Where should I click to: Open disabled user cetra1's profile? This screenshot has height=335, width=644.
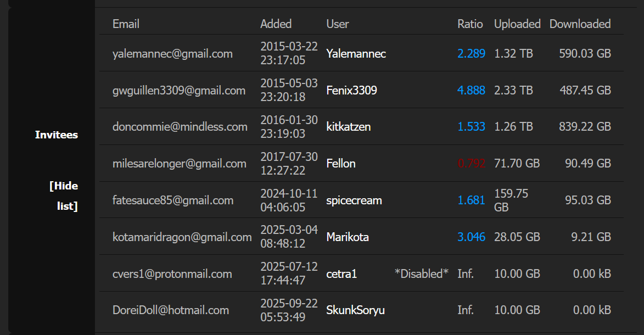[341, 273]
